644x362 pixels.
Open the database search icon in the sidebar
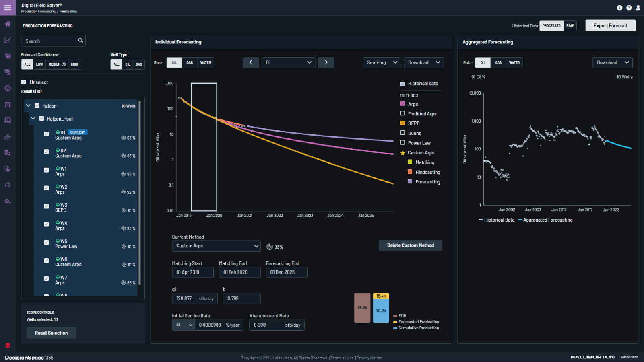click(7, 152)
